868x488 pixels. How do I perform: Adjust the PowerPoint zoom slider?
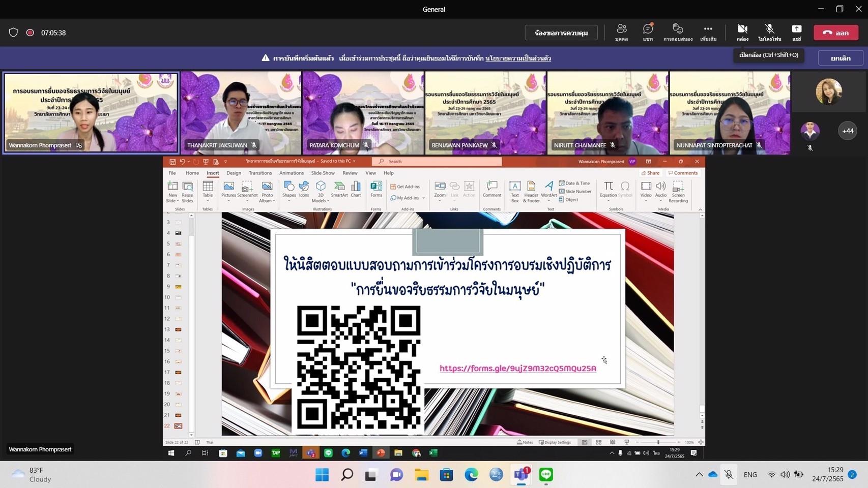click(x=658, y=442)
